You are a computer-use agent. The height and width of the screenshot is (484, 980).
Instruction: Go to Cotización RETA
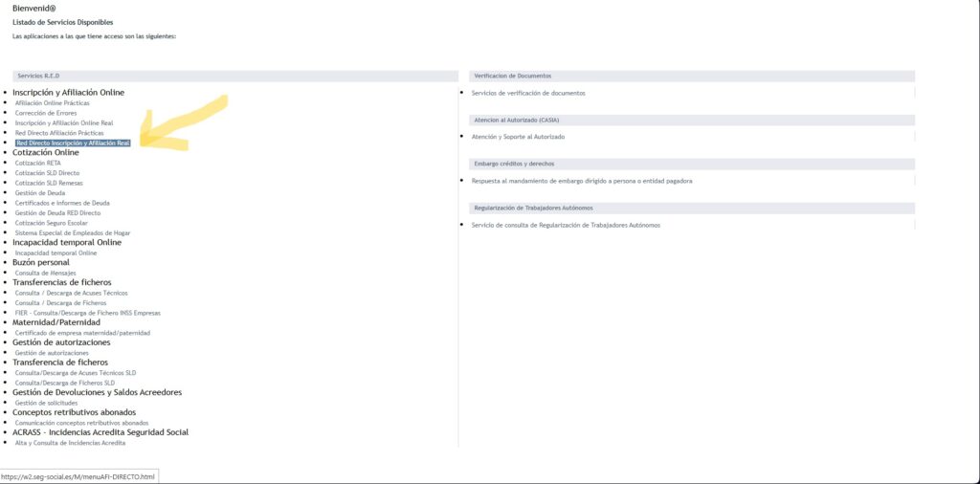click(x=38, y=163)
